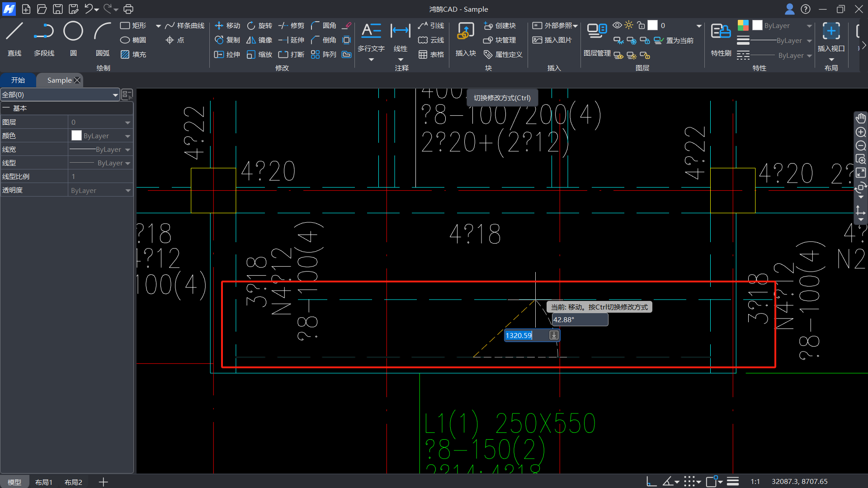Image resolution: width=868 pixels, height=488 pixels.
Task: Toggle layer lock padlock icon
Action: click(x=641, y=25)
